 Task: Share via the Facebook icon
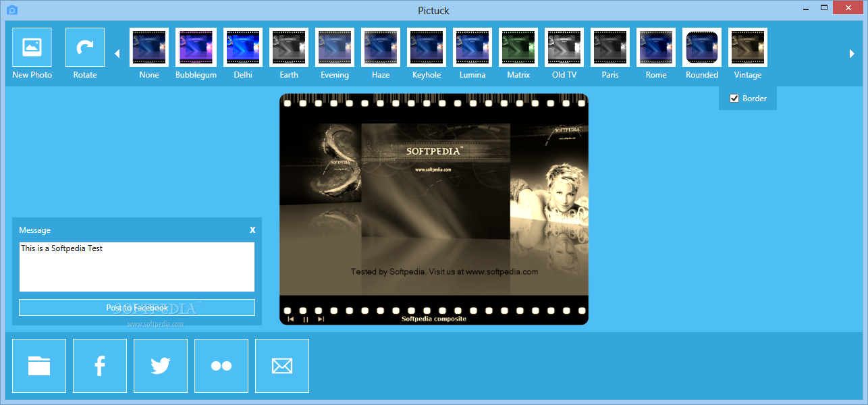tap(100, 366)
